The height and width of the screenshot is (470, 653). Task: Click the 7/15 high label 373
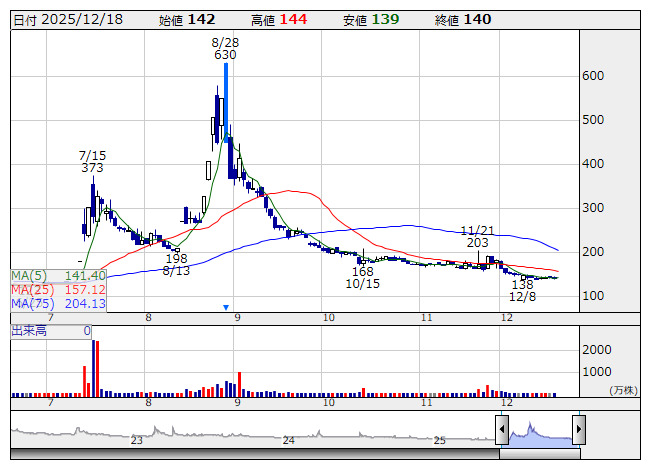click(x=92, y=168)
